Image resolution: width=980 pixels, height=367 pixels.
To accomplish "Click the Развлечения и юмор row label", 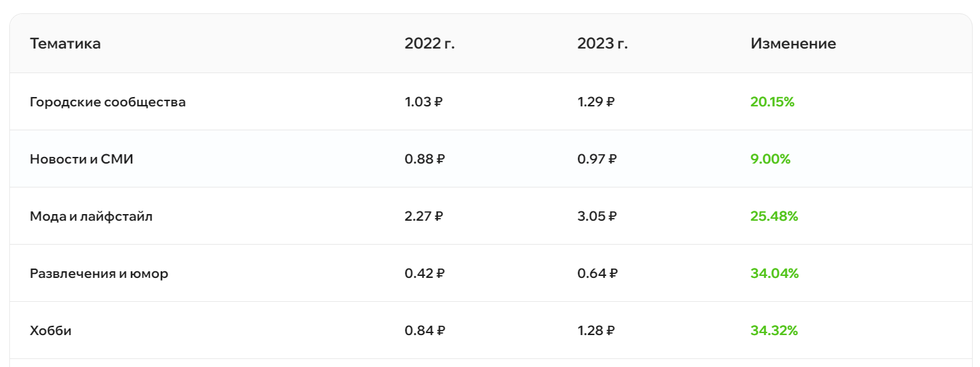I will 99,274.
